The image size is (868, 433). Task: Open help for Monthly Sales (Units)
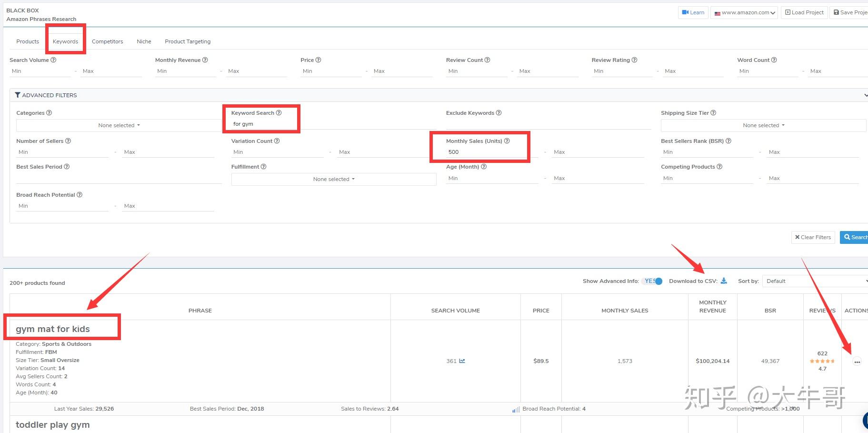tap(507, 141)
